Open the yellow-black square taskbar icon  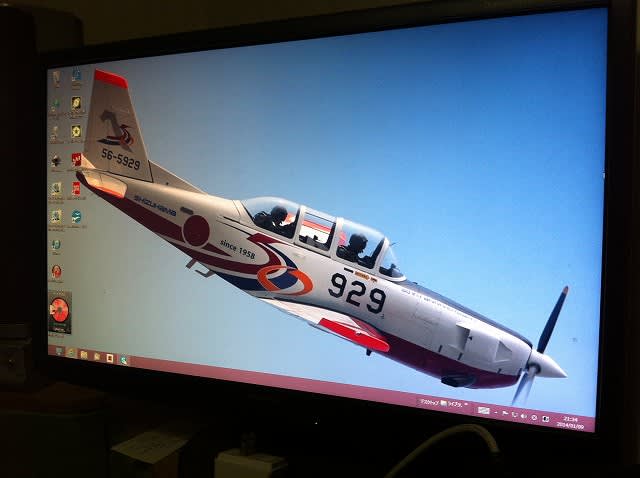tap(110, 358)
